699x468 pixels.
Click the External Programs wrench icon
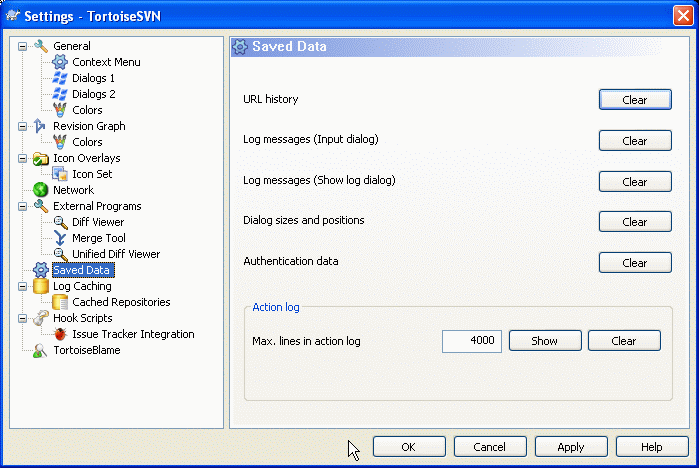click(41, 206)
